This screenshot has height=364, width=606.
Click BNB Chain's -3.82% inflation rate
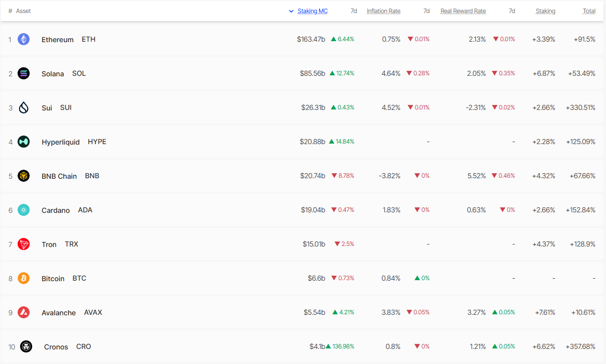pos(389,176)
